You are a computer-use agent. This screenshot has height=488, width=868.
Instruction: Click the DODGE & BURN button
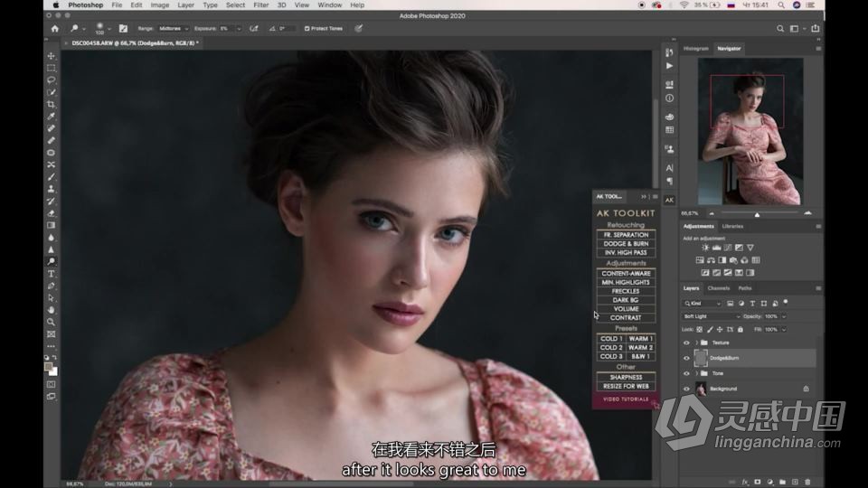click(626, 244)
